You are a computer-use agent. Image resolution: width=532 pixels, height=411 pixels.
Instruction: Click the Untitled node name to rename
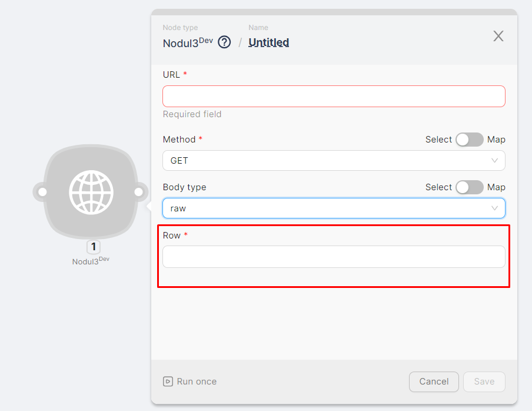pyautogui.click(x=268, y=42)
